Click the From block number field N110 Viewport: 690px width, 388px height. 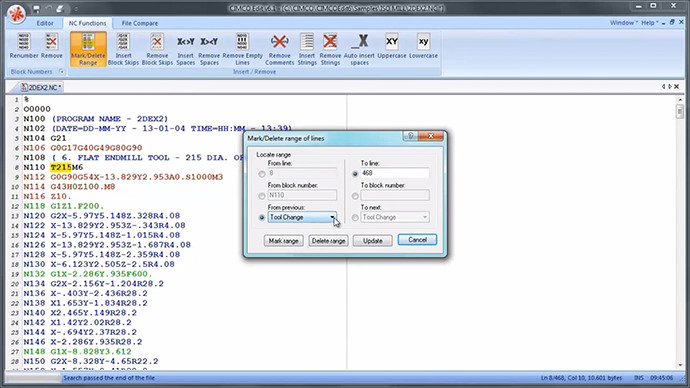[x=302, y=195]
